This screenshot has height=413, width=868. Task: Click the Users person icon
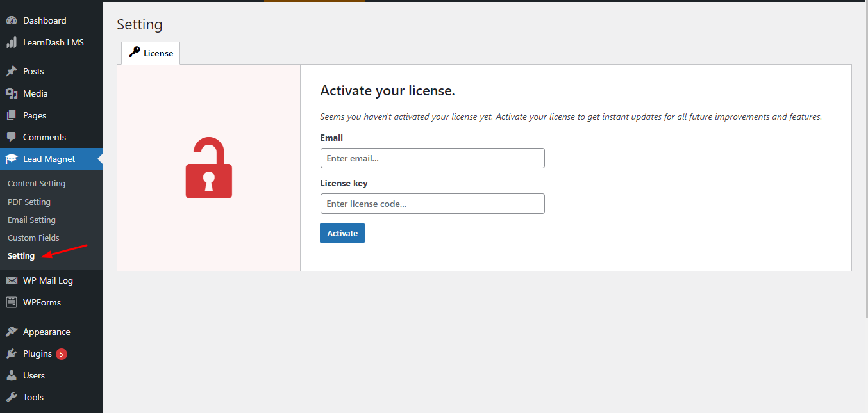click(x=12, y=376)
